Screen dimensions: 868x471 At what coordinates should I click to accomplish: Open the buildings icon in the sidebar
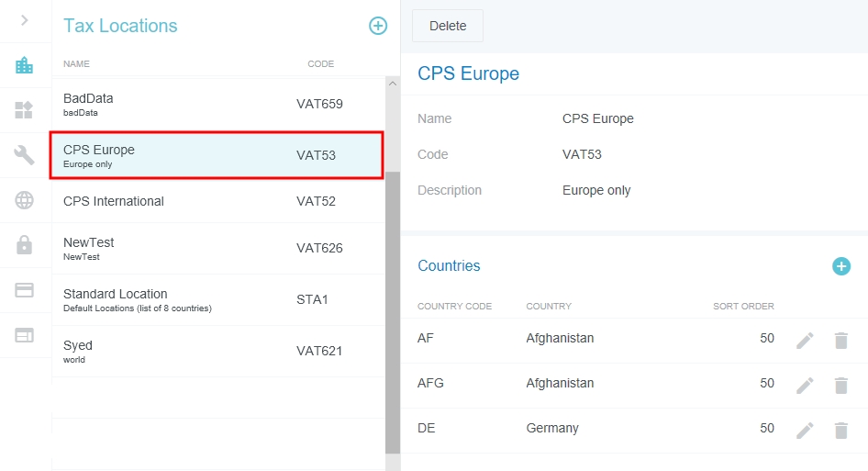(25, 65)
